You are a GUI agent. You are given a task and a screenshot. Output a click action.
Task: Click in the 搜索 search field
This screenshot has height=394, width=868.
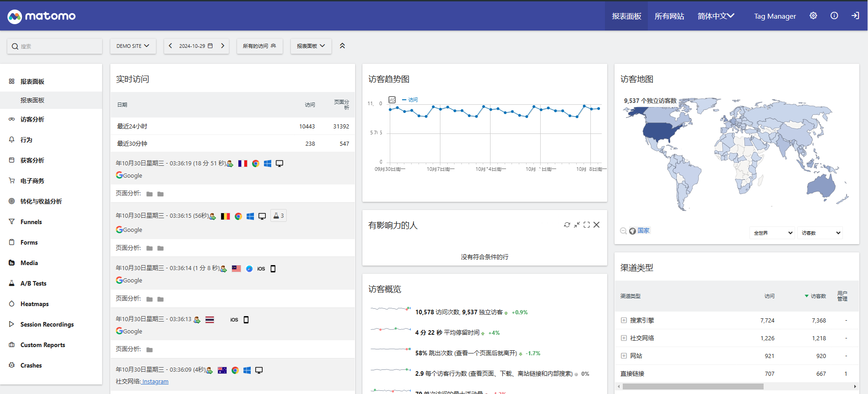pos(55,46)
